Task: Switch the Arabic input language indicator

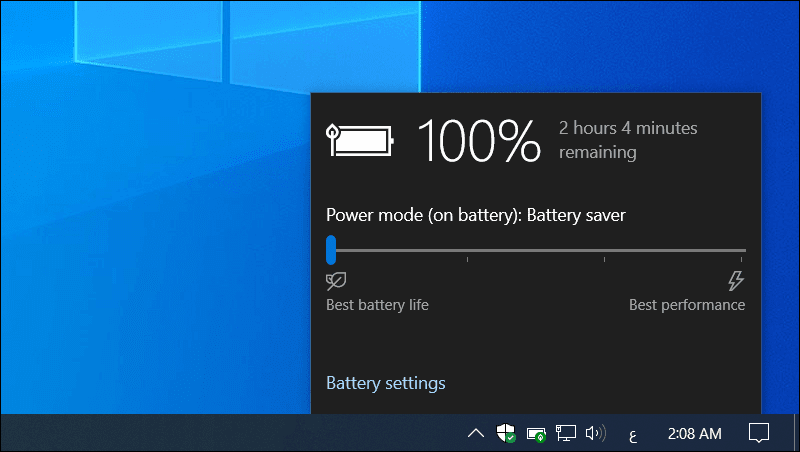Action: pos(632,434)
